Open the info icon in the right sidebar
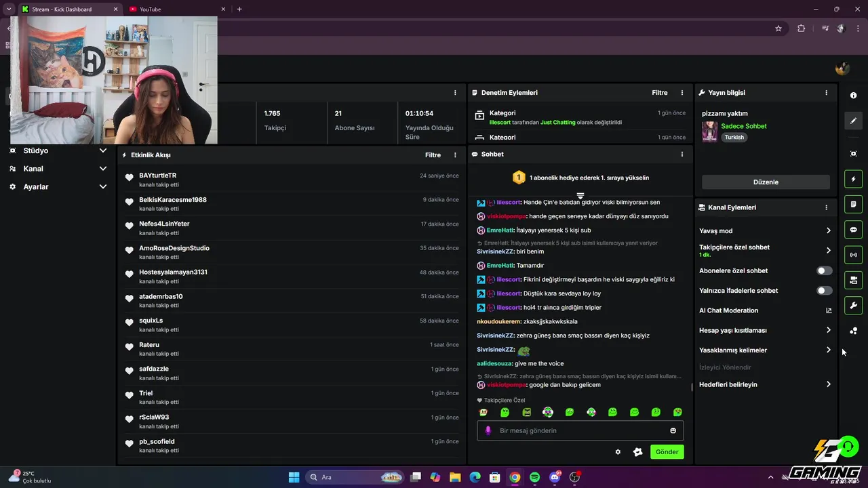The width and height of the screenshot is (868, 488). point(853,96)
